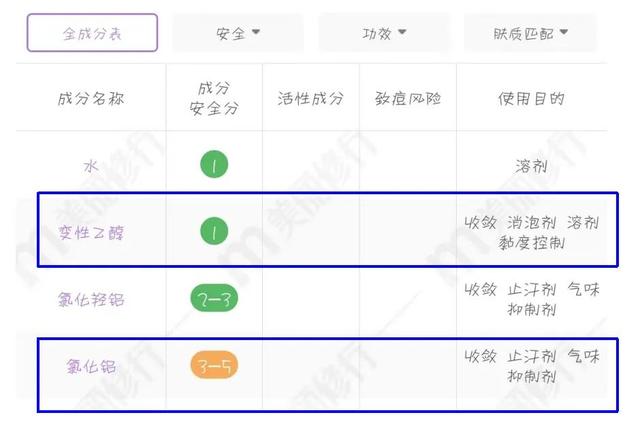Image resolution: width=640 pixels, height=445 pixels.
Task: Click the 使用目的 column header
Action: 531,98
